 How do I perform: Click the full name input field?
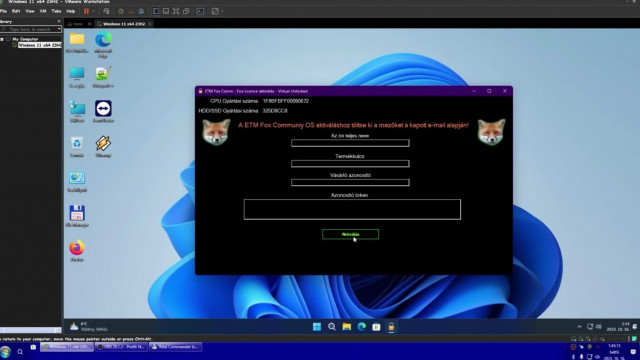[x=350, y=143]
